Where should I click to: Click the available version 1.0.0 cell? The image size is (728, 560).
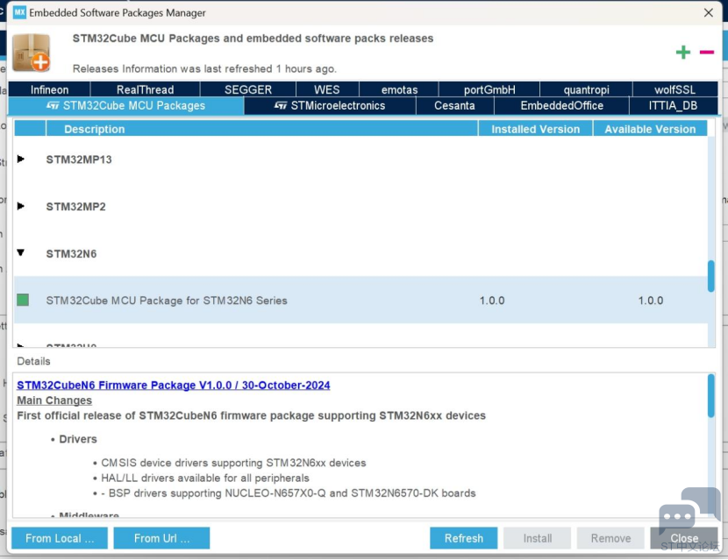point(651,301)
